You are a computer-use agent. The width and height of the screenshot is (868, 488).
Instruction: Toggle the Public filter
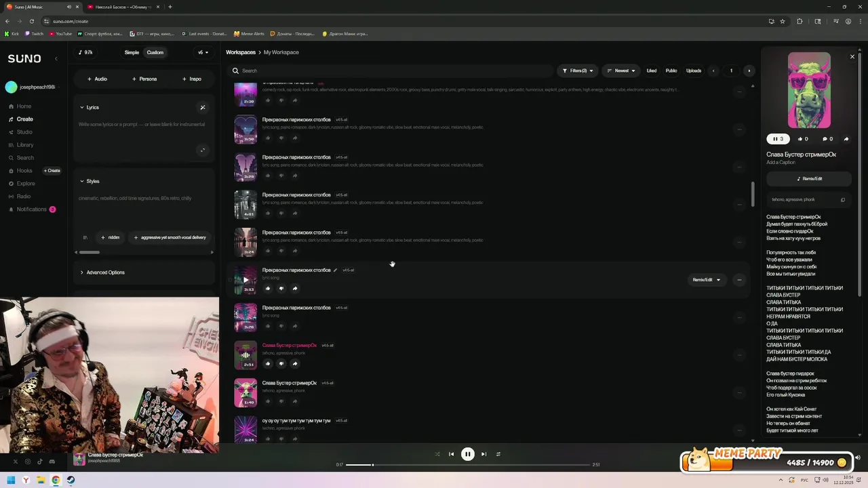[671, 70]
